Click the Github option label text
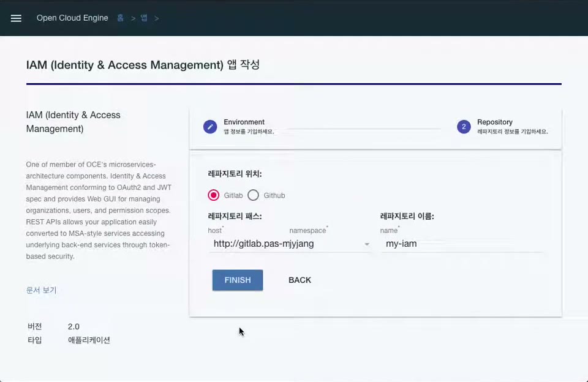This screenshot has width=588, height=382. click(274, 195)
